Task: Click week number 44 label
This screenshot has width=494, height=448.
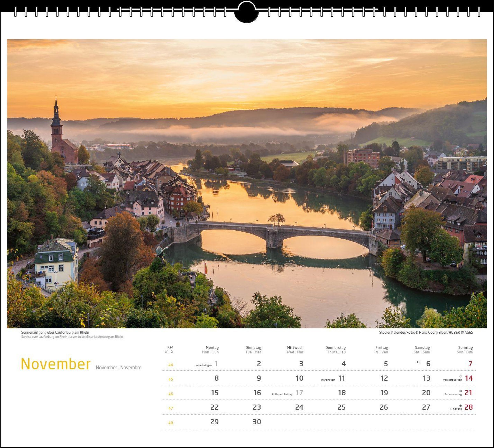Action: tap(171, 365)
